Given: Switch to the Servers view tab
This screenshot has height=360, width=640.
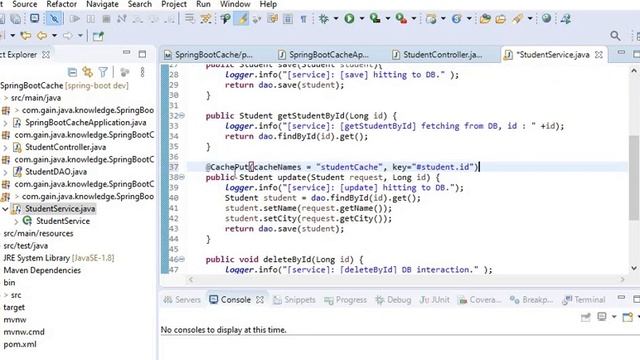Looking at the screenshot, I should coord(182,300).
